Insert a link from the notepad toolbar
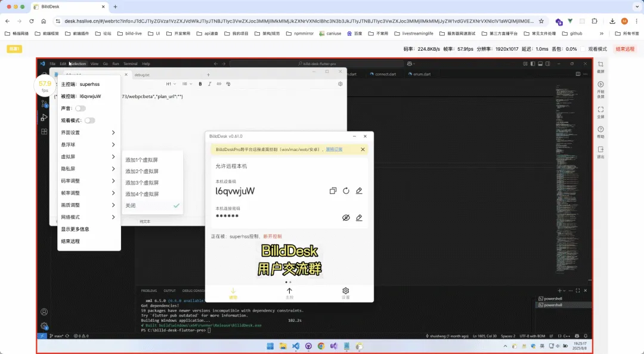The width and height of the screenshot is (644, 354). 219,84
